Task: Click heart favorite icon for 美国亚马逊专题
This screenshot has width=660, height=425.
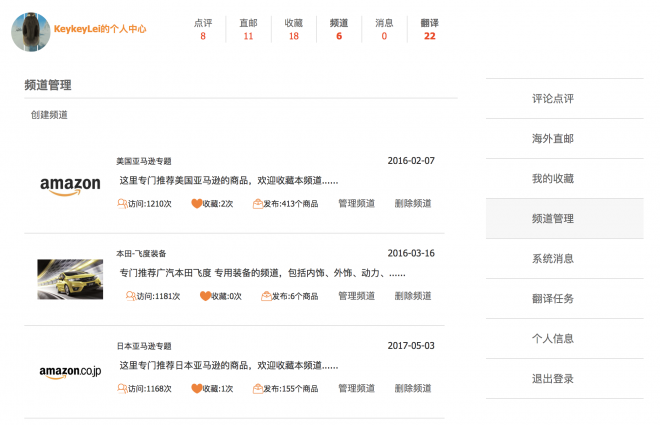Action: tap(197, 204)
